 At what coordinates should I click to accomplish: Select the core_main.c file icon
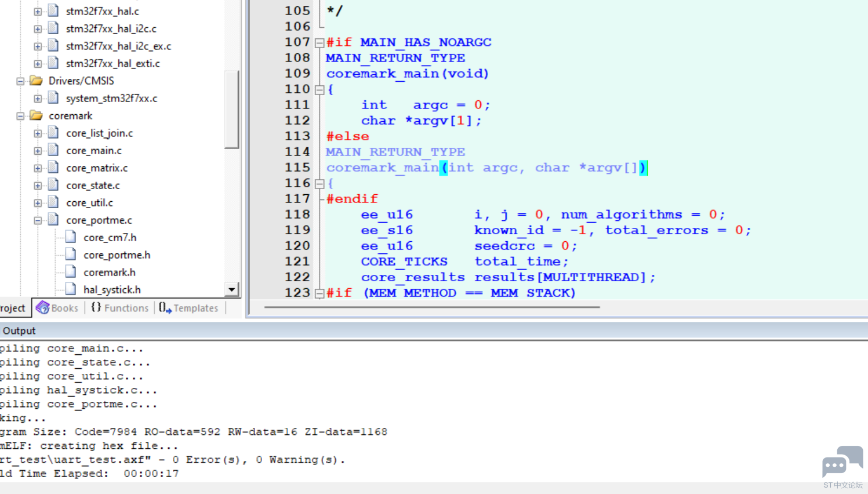point(53,150)
